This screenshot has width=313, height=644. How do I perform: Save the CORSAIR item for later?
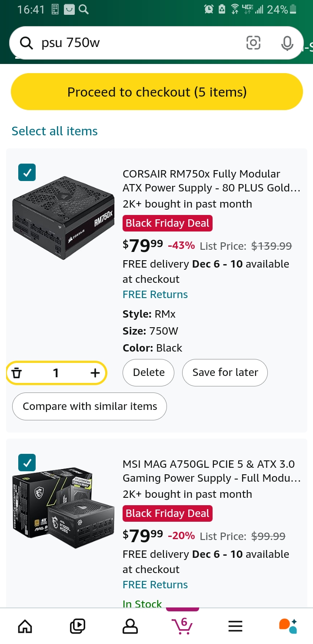225,372
